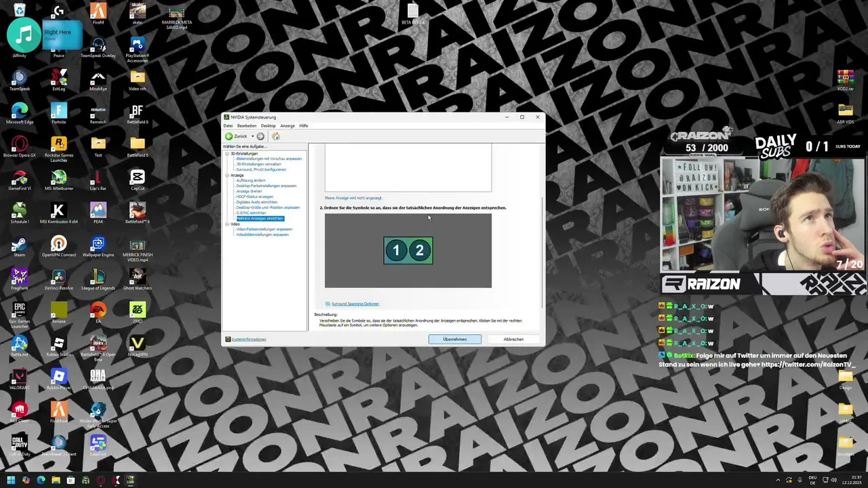868x488 pixels.
Task: Open File Explorer from the taskbar
Action: point(56,481)
